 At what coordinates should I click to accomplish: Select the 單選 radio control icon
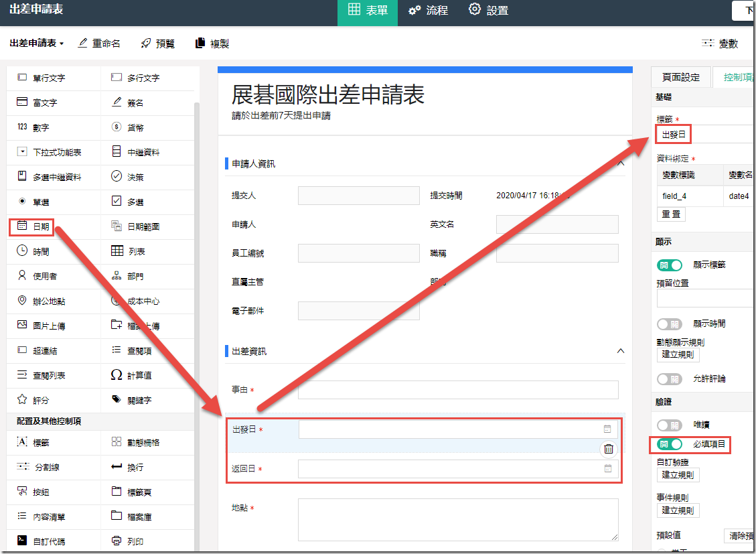[x=21, y=202]
